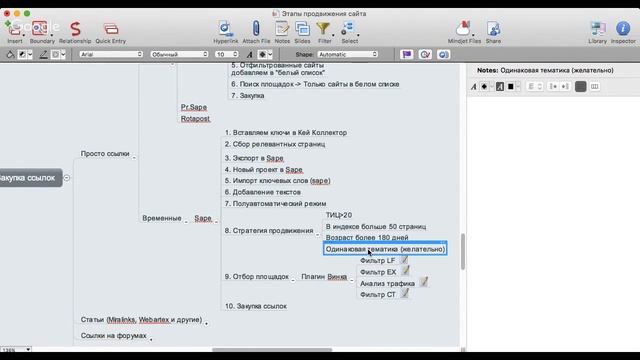Open Quick Entry from the toolbar
Viewport: 640px width, 360px height.
(x=111, y=29)
